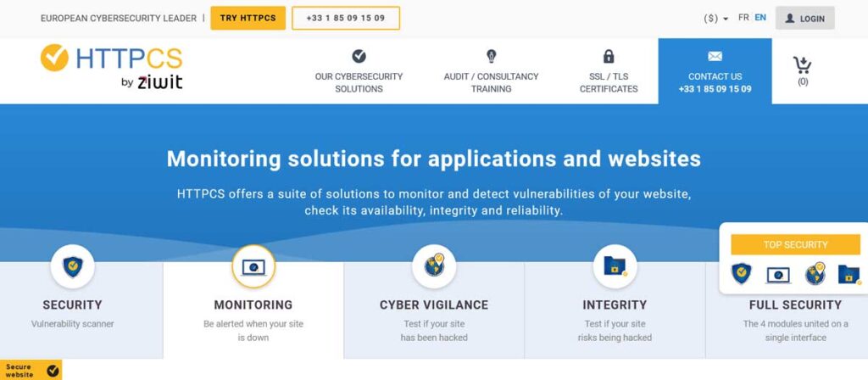Select the Integrity tab
This screenshot has height=380, width=868.
[615, 310]
